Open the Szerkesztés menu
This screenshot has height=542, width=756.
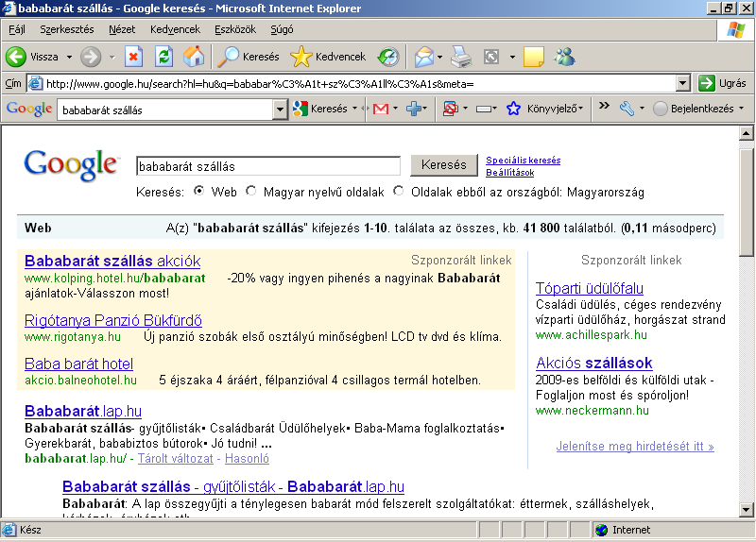click(x=66, y=29)
